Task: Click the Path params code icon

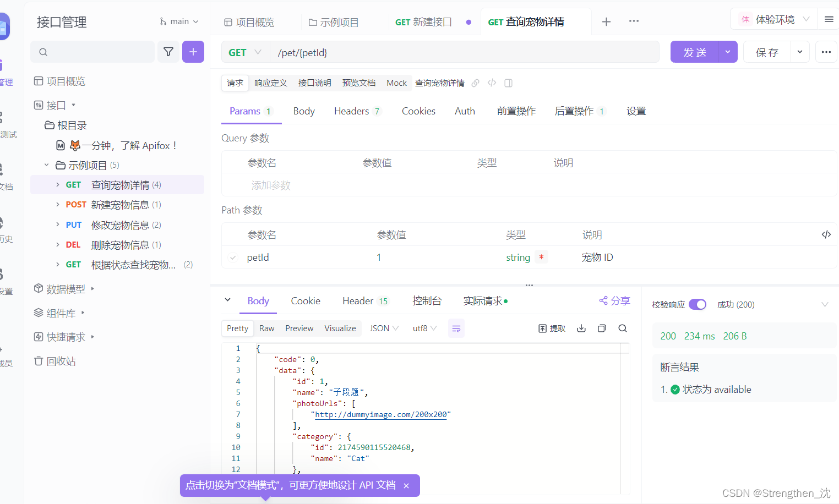Action: pos(826,234)
